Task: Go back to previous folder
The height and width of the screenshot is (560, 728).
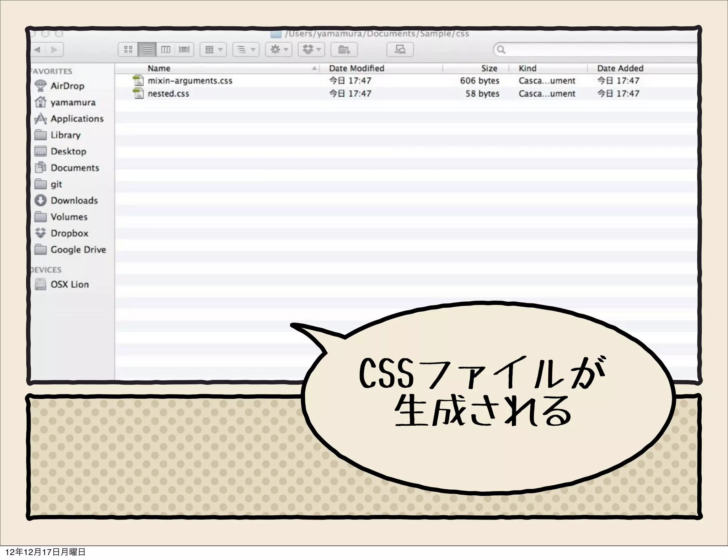Action: 38,50
